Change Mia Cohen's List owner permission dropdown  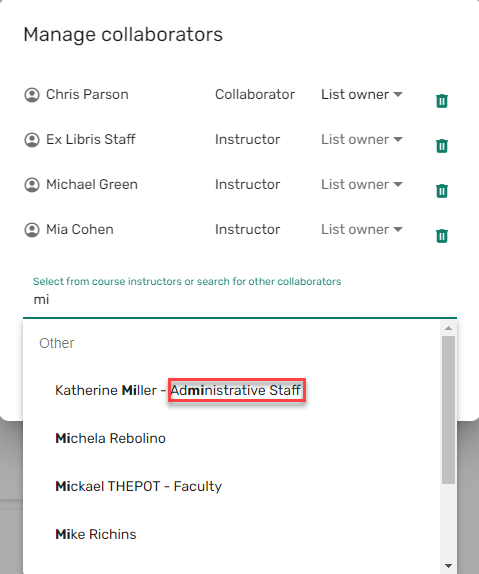(362, 230)
